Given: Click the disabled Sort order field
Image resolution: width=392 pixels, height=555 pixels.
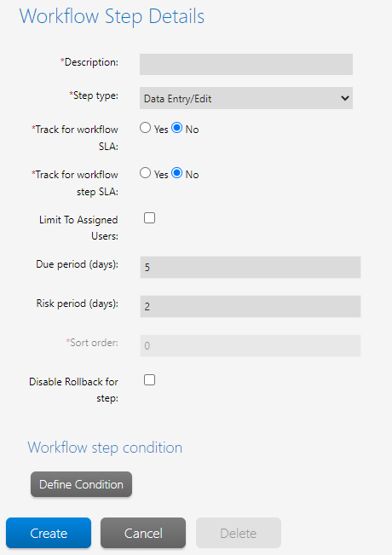Looking at the screenshot, I should 251,345.
